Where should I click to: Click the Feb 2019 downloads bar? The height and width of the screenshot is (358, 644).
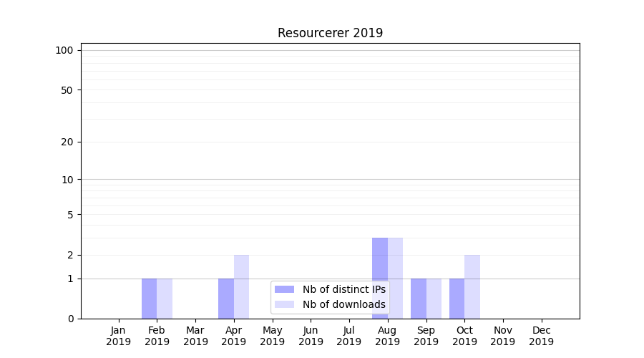[165, 299]
